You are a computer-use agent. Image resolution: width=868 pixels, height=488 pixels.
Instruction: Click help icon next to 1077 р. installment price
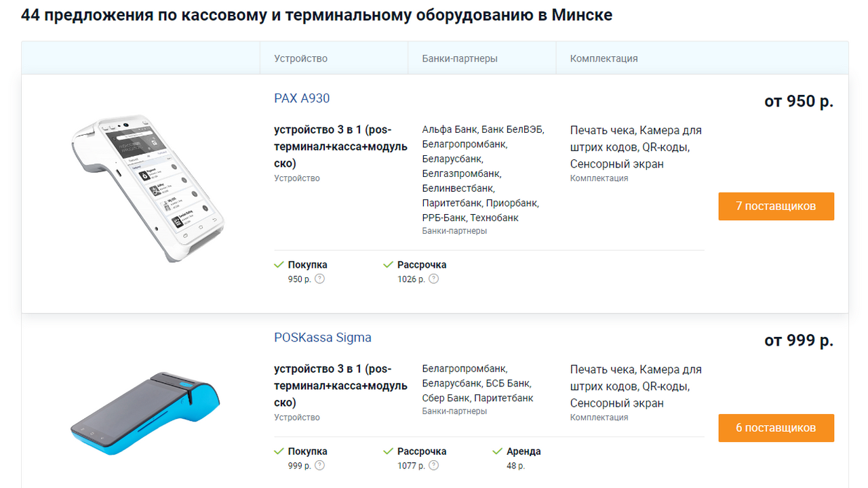pyautogui.click(x=434, y=465)
